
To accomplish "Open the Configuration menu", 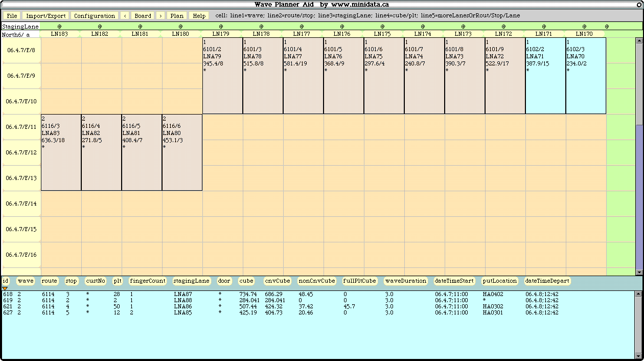I will point(95,16).
